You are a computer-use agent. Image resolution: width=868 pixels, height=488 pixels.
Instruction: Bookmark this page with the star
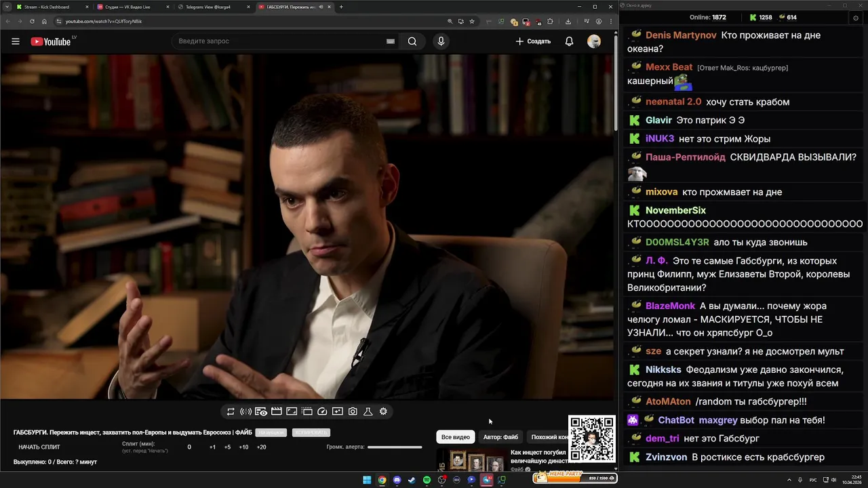point(472,21)
